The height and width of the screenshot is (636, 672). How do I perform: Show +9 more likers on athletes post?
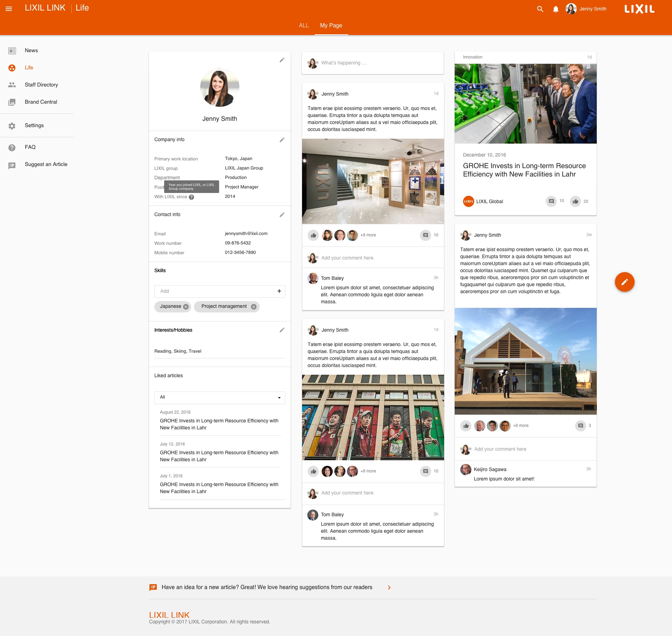[x=368, y=471]
